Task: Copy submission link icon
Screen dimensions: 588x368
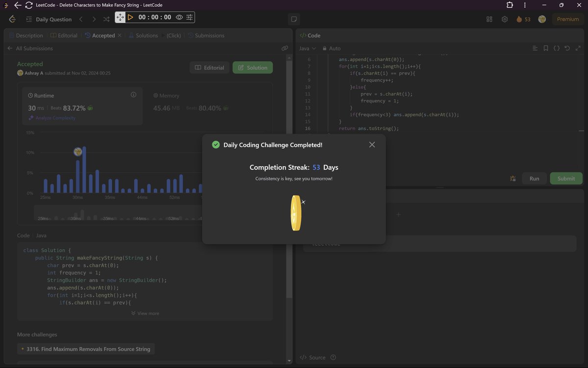Action: pyautogui.click(x=285, y=49)
